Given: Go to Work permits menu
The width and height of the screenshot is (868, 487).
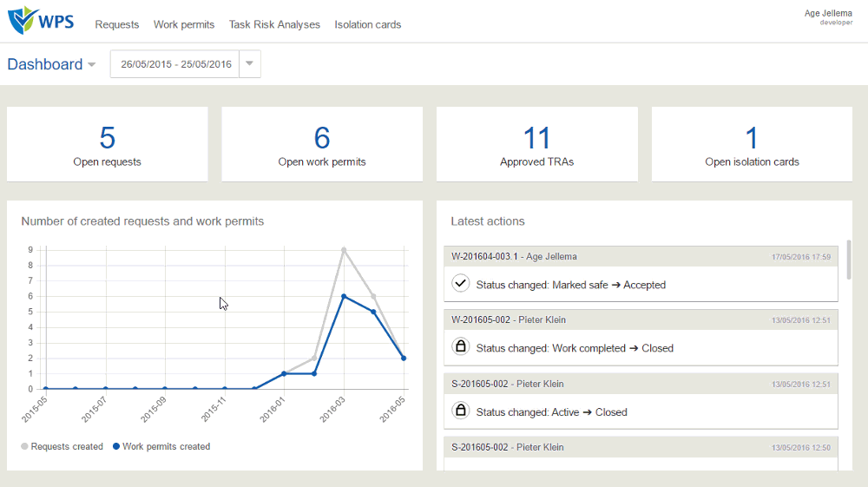Looking at the screenshot, I should pos(184,24).
